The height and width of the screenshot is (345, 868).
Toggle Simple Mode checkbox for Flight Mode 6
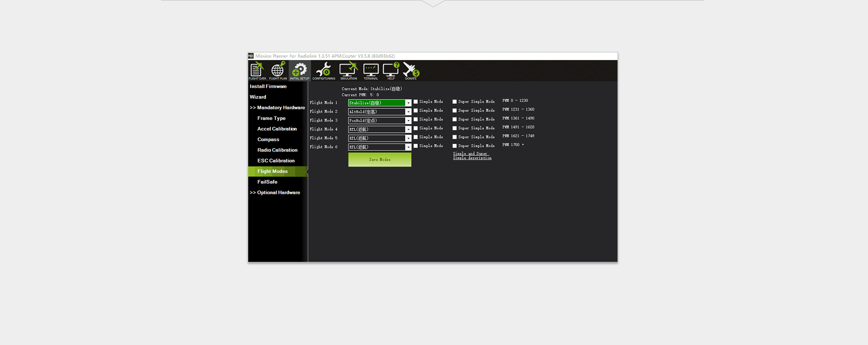pos(416,146)
